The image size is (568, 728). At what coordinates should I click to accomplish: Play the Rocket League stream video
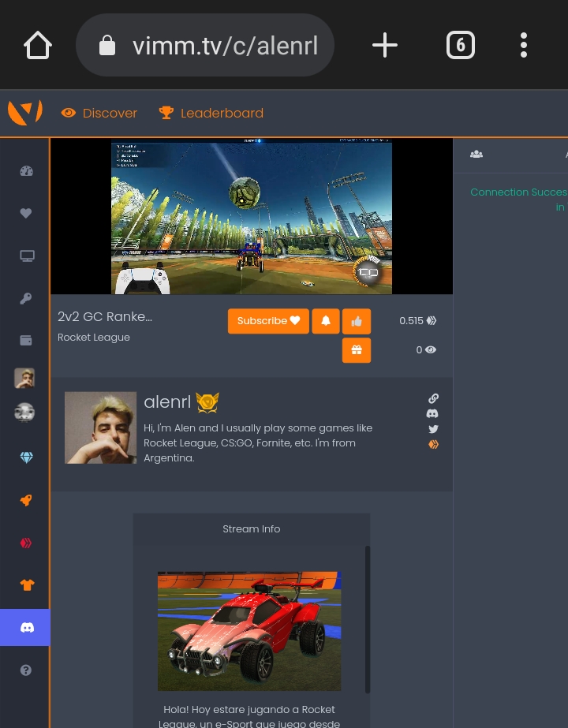tap(251, 216)
